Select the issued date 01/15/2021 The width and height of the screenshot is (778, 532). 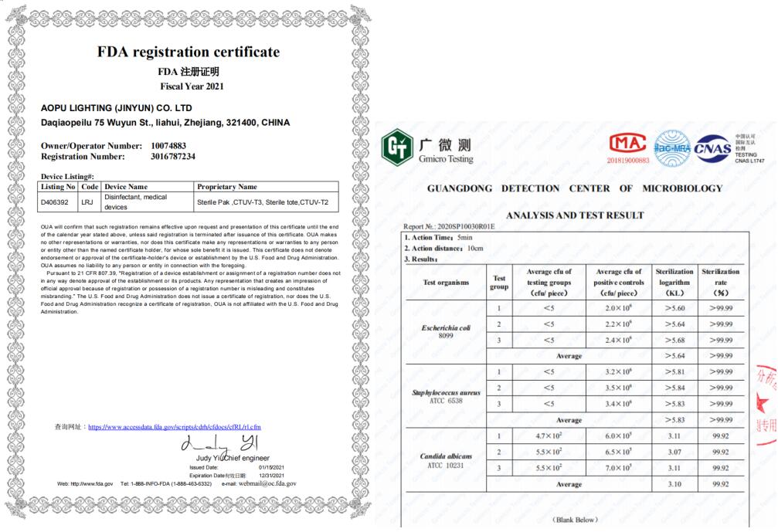(x=271, y=468)
